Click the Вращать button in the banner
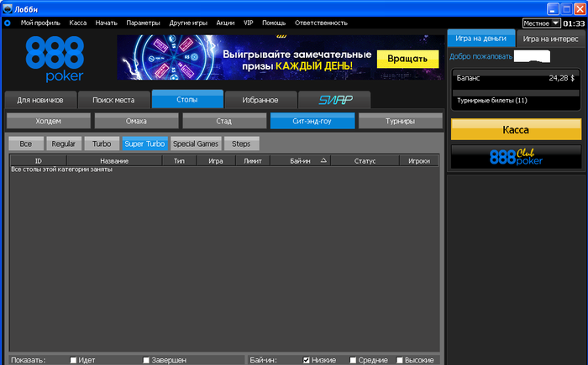 coord(407,59)
